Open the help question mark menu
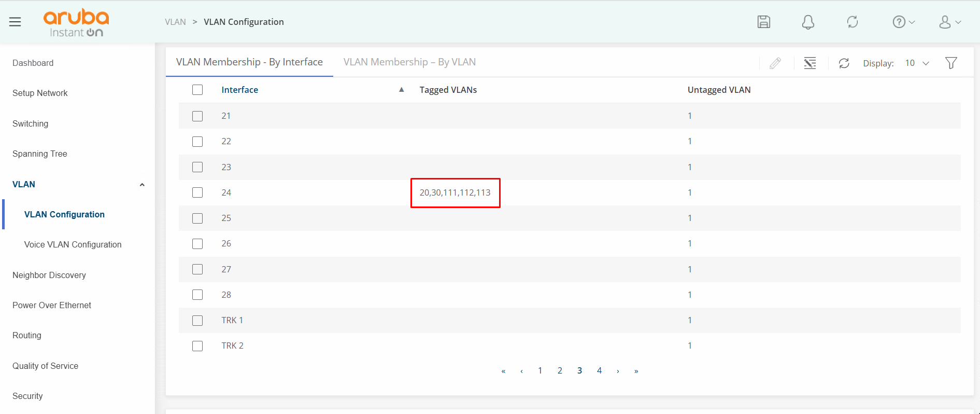980x414 pixels. coord(903,22)
